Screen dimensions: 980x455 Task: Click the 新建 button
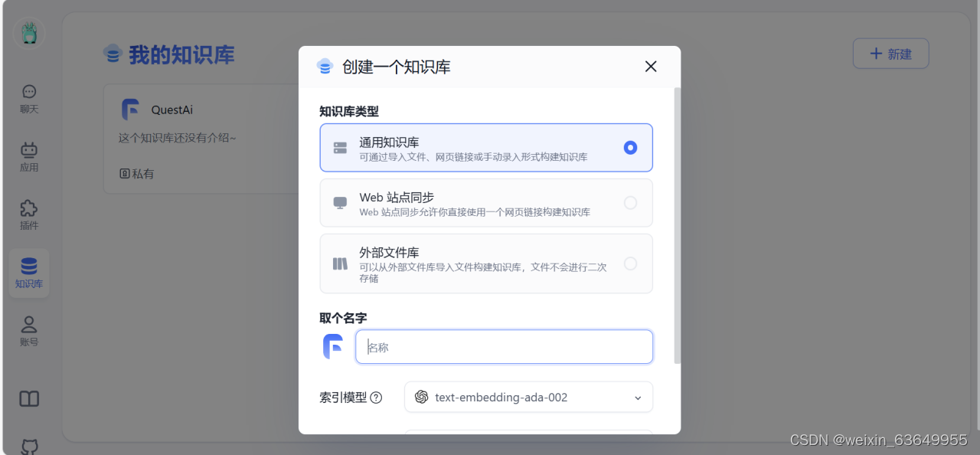[x=890, y=54]
